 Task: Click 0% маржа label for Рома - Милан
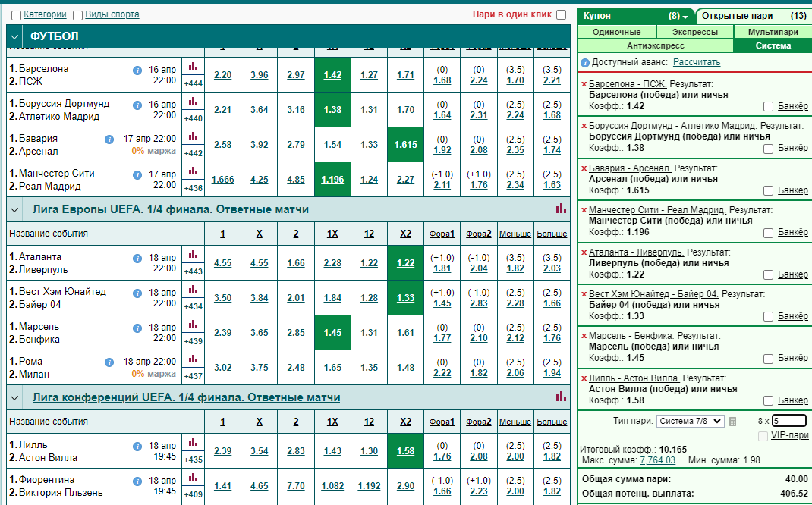154,374
